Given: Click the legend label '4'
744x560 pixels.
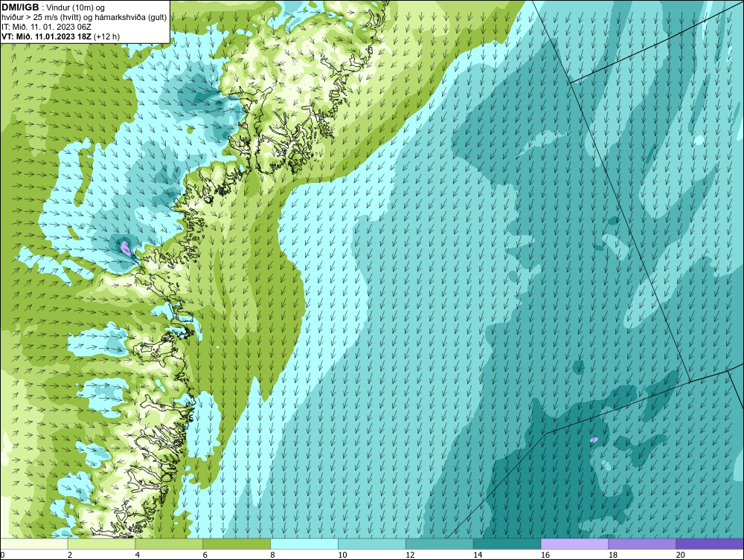Looking at the screenshot, I should pos(137,555).
